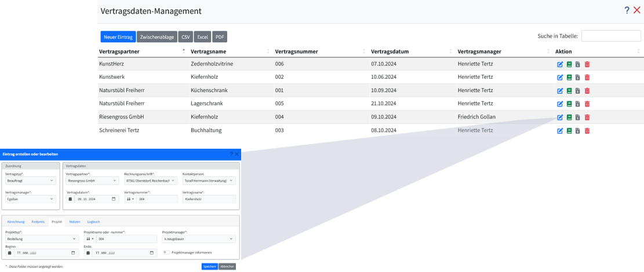Screen dimensions: 644x272
Task: Open the Vertragsmanager dropdown in dialog
Action: click(30, 199)
